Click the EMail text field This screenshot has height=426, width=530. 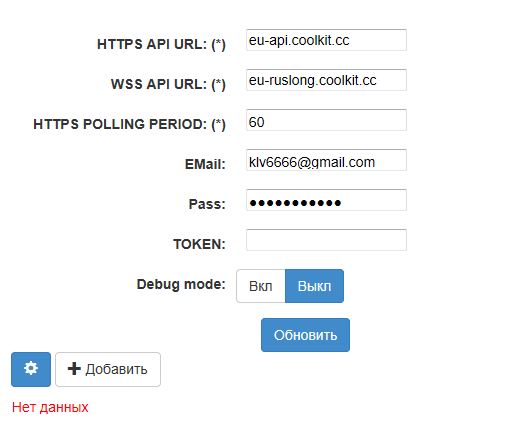pyautogui.click(x=326, y=160)
